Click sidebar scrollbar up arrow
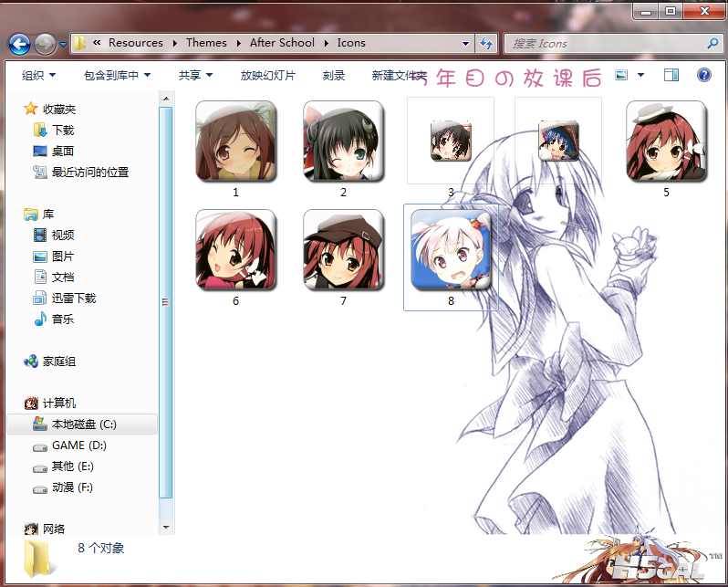The height and width of the screenshot is (587, 728). click(166, 99)
